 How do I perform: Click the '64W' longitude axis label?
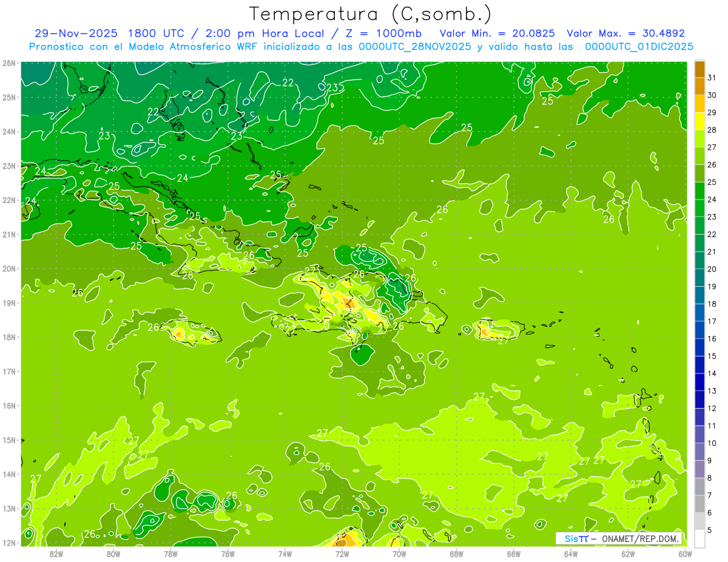point(570,554)
